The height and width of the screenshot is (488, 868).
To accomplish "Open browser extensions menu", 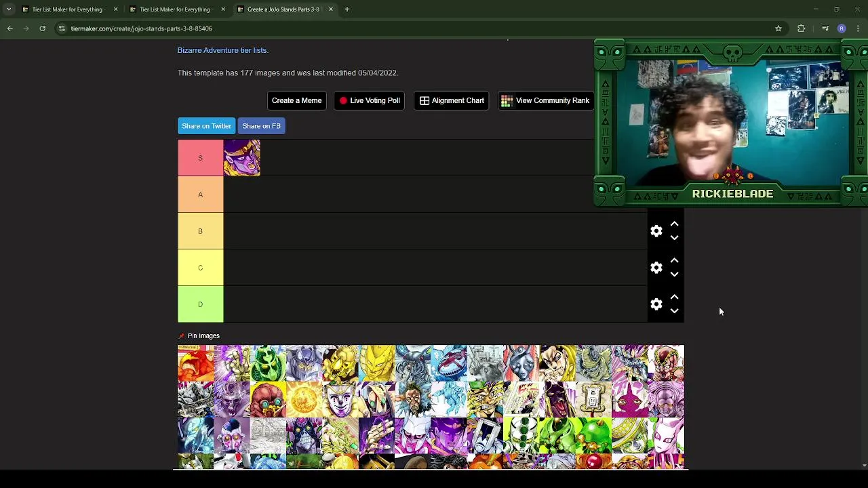I will coord(802,28).
